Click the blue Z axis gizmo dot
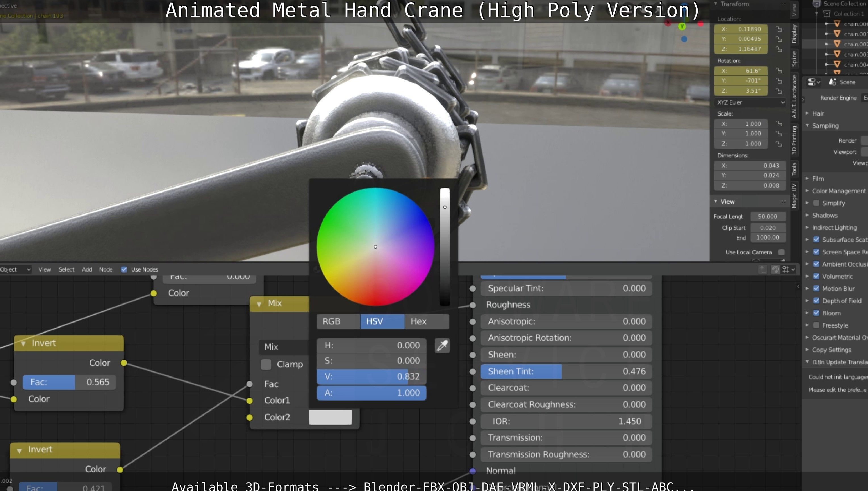Image resolution: width=868 pixels, height=491 pixels. coord(684,39)
